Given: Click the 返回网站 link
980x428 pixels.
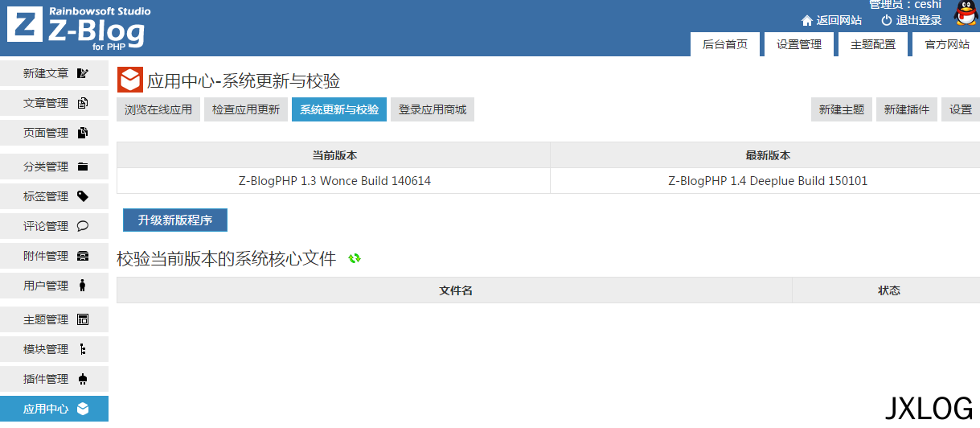Looking at the screenshot, I should (839, 20).
